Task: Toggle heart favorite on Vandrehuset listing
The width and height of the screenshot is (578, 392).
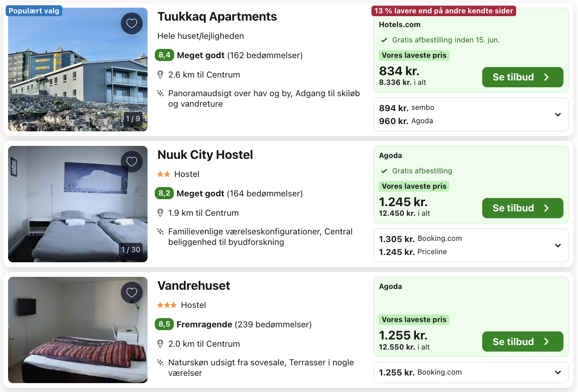Action: tap(132, 293)
